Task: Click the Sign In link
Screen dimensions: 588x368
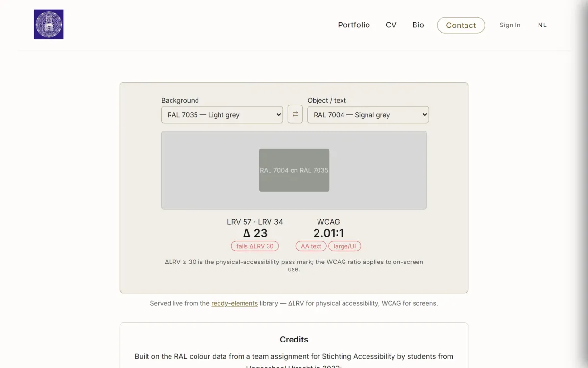Action: (x=510, y=25)
